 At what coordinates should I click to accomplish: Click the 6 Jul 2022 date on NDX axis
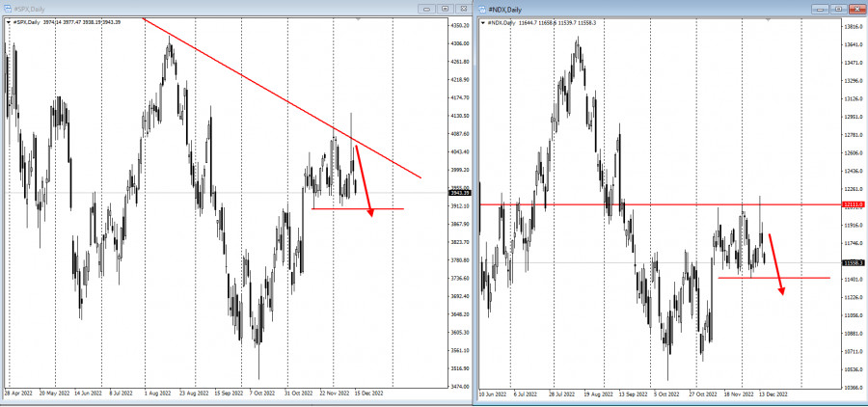pos(527,394)
